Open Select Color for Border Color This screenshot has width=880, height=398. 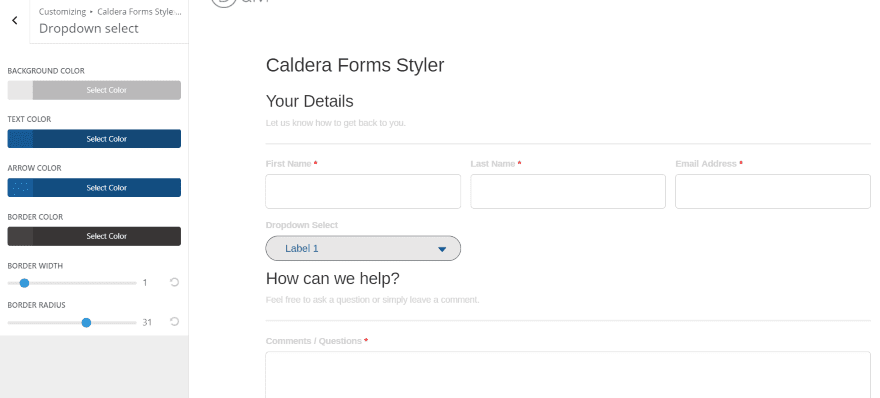(107, 236)
